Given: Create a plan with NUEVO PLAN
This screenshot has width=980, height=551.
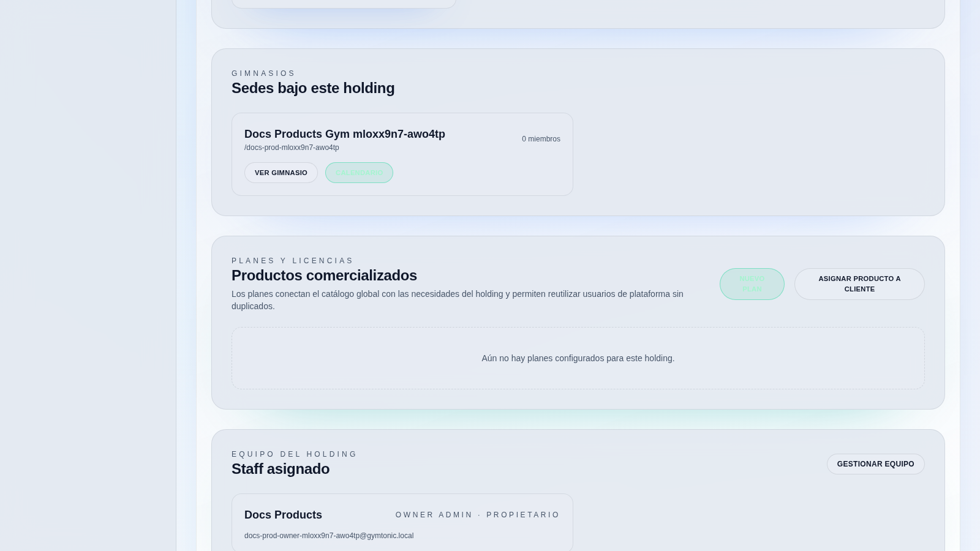Looking at the screenshot, I should coord(752,284).
